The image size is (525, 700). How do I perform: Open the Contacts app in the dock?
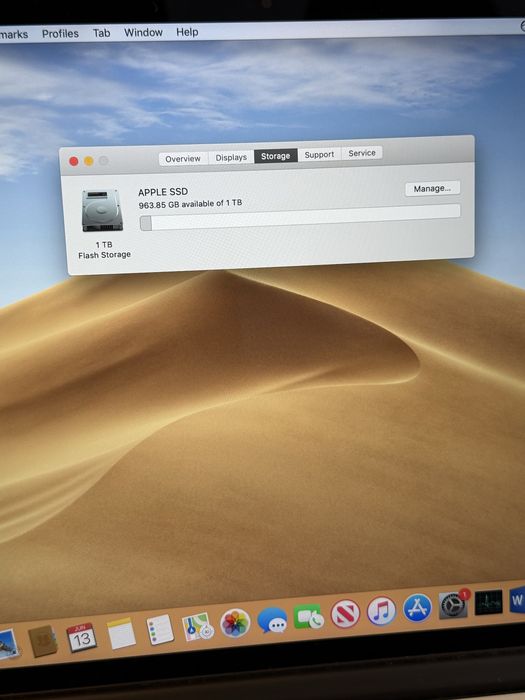tap(43, 641)
